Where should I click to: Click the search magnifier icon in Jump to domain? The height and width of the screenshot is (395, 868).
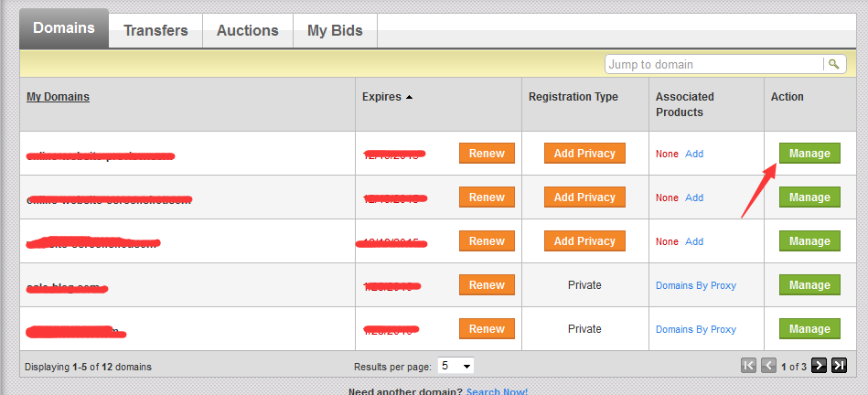click(x=834, y=64)
